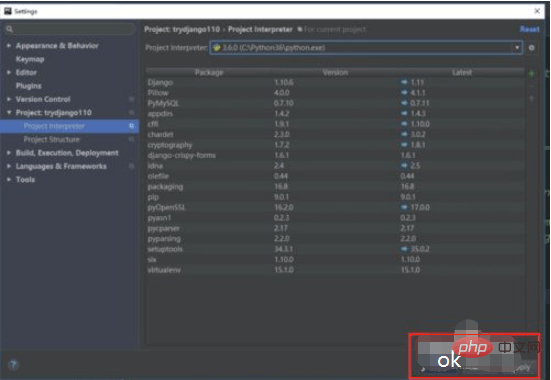Click the For current project label
Viewport: 551px width, 380px height.
335,30
